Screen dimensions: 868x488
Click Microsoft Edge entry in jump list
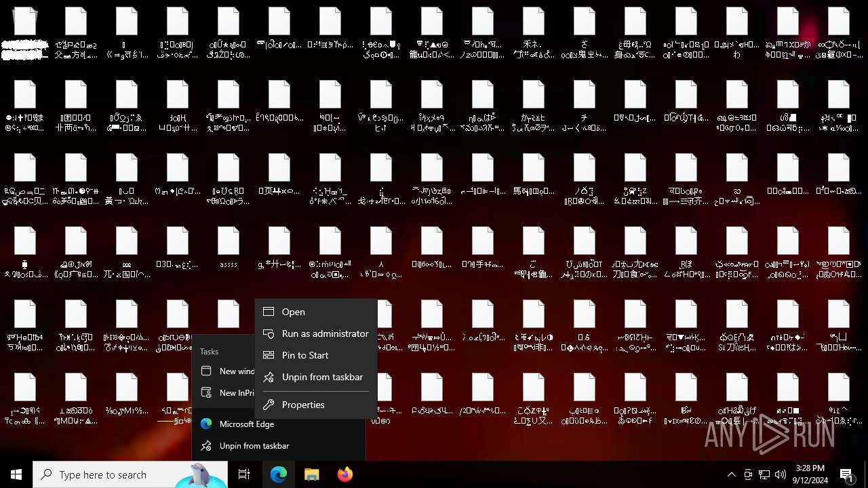coord(279,424)
